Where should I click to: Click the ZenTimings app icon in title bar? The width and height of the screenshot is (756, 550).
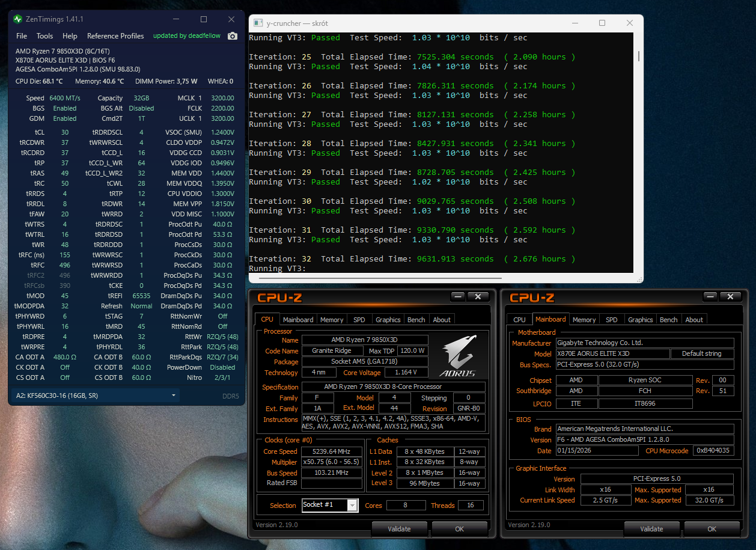(18, 19)
